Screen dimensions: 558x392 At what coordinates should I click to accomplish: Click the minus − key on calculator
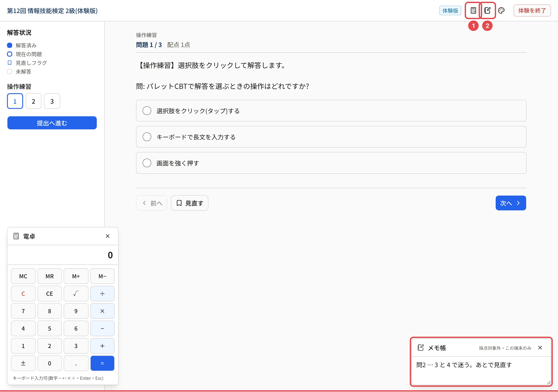click(x=102, y=328)
